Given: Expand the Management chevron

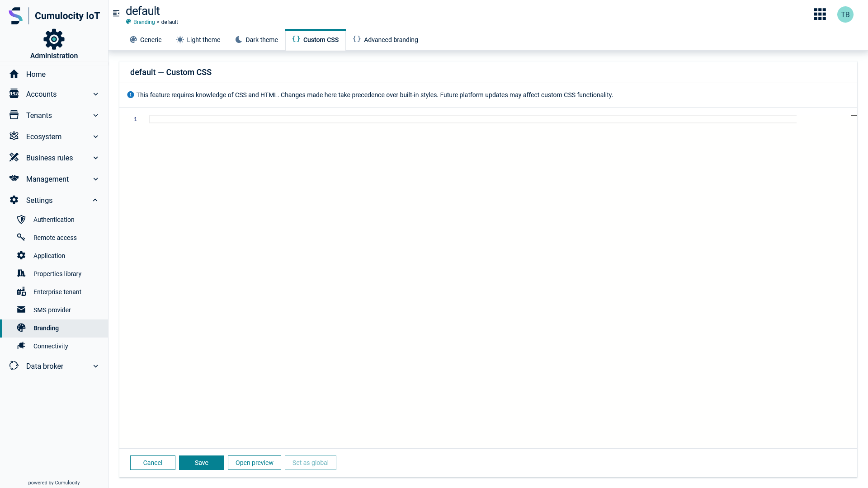Looking at the screenshot, I should point(96,179).
